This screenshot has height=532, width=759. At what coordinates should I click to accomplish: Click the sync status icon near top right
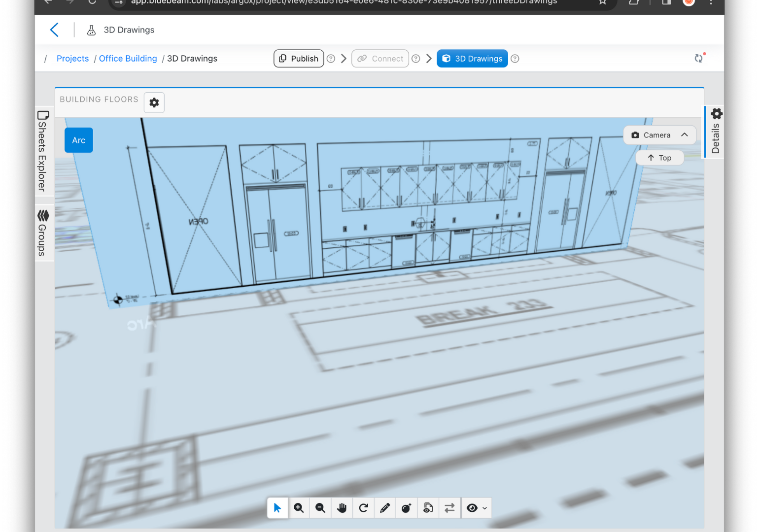point(699,58)
